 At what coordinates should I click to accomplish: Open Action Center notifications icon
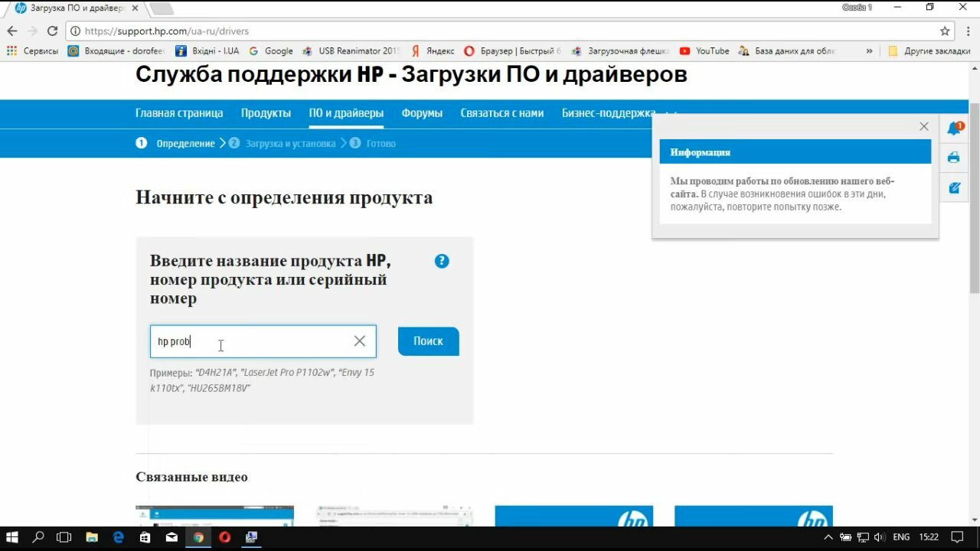pyautogui.click(x=958, y=537)
